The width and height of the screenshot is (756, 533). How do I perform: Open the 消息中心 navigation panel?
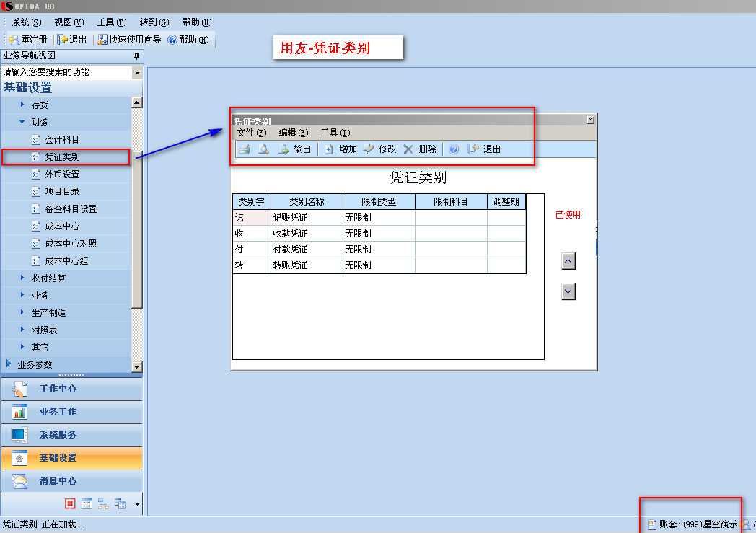tap(58, 481)
